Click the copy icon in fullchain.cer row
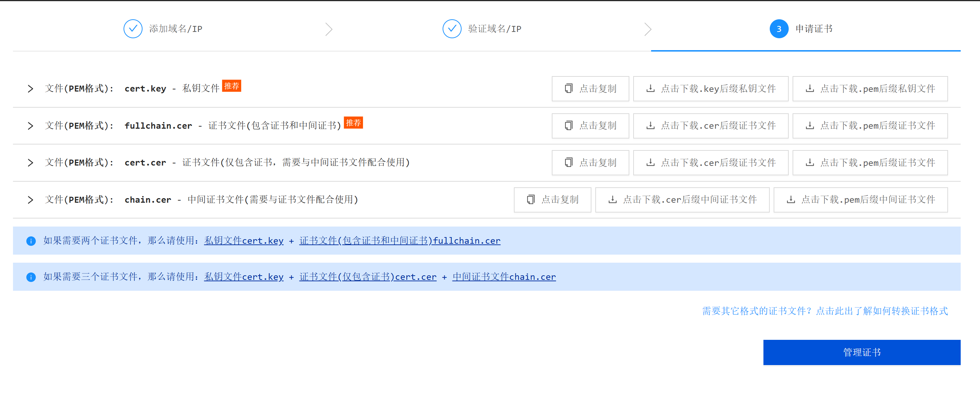The width and height of the screenshot is (980, 397). click(568, 126)
